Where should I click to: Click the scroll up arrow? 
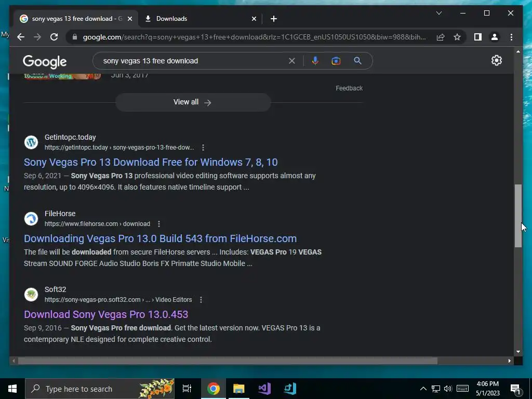coord(518,51)
